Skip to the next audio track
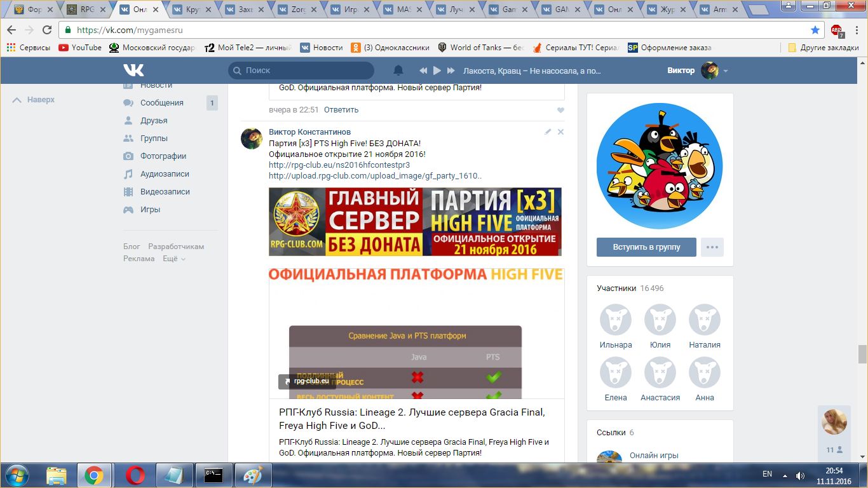 (x=451, y=71)
